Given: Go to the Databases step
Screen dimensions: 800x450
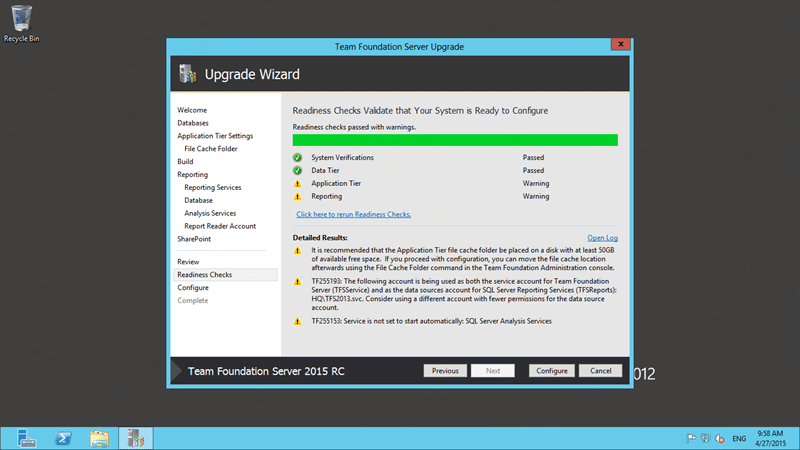Looking at the screenshot, I should (193, 123).
